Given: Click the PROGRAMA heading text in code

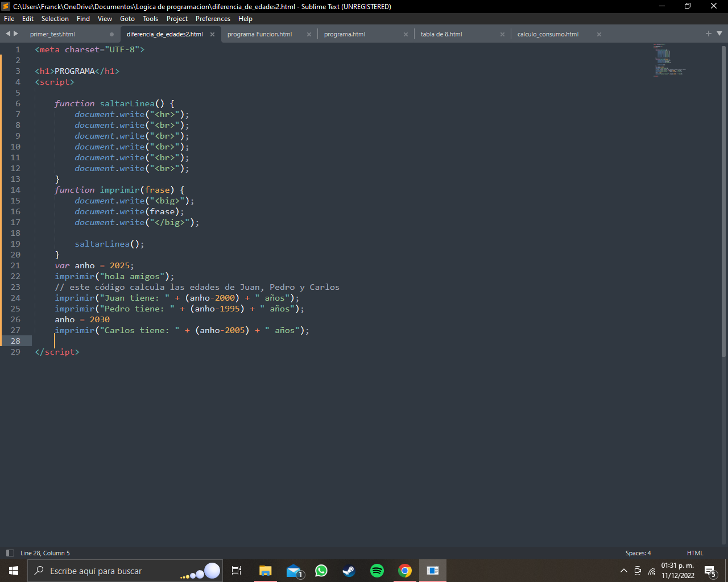Looking at the screenshot, I should (x=75, y=71).
